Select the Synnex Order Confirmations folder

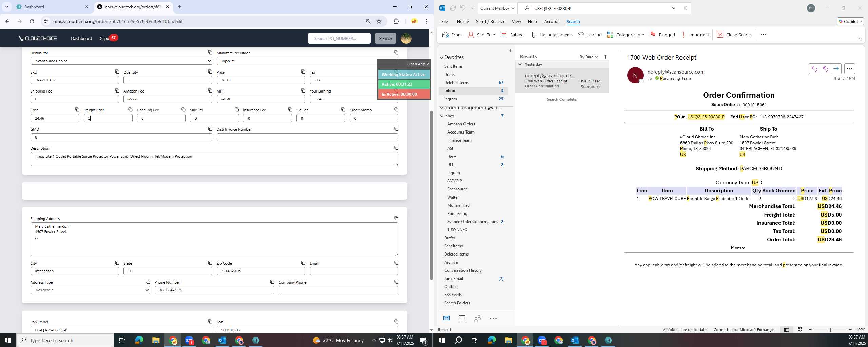(472, 222)
